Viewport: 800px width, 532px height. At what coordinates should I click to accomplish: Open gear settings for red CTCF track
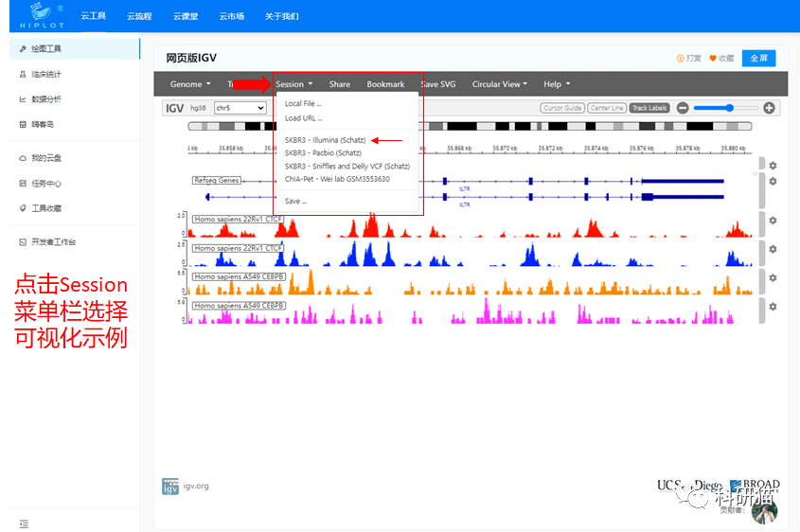773,221
